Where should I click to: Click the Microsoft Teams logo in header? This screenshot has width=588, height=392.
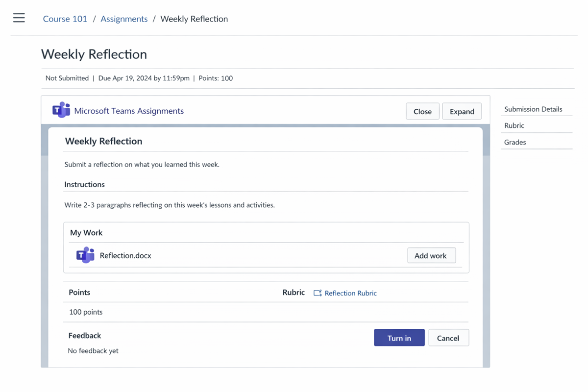pyautogui.click(x=61, y=110)
